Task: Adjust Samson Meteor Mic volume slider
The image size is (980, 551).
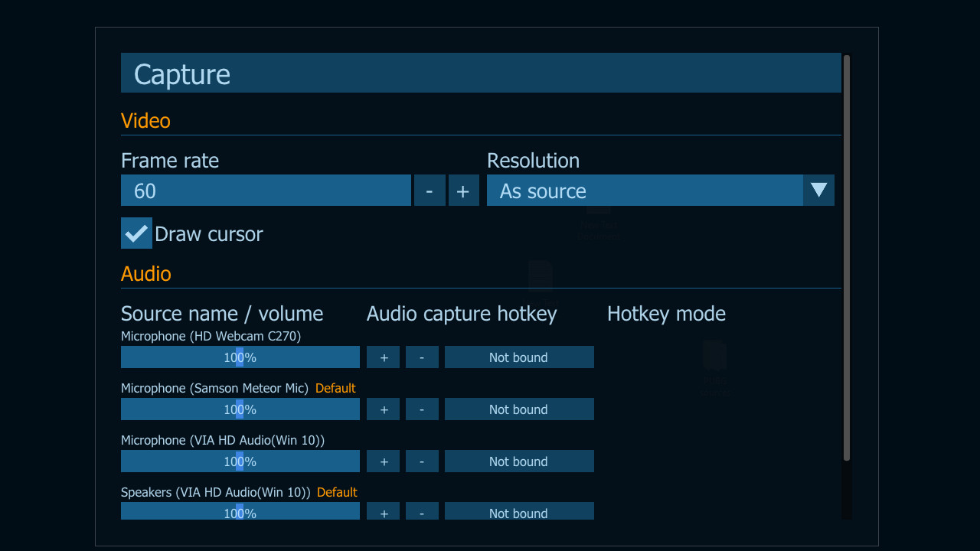Action: (240, 409)
